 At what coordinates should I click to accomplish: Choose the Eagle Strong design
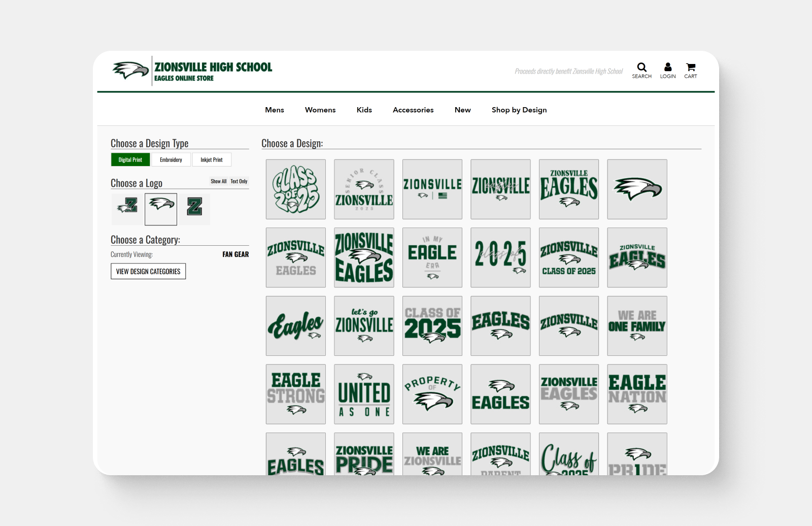[296, 394]
